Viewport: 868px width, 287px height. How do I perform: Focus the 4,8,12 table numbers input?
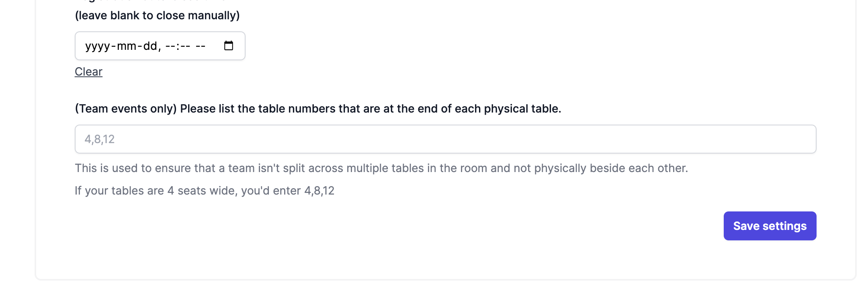click(x=445, y=139)
